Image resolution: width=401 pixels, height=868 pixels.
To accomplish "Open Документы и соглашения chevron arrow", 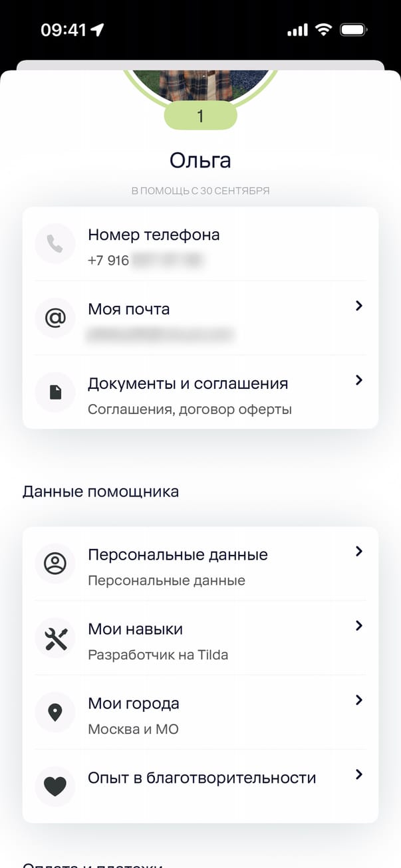I will [x=358, y=380].
